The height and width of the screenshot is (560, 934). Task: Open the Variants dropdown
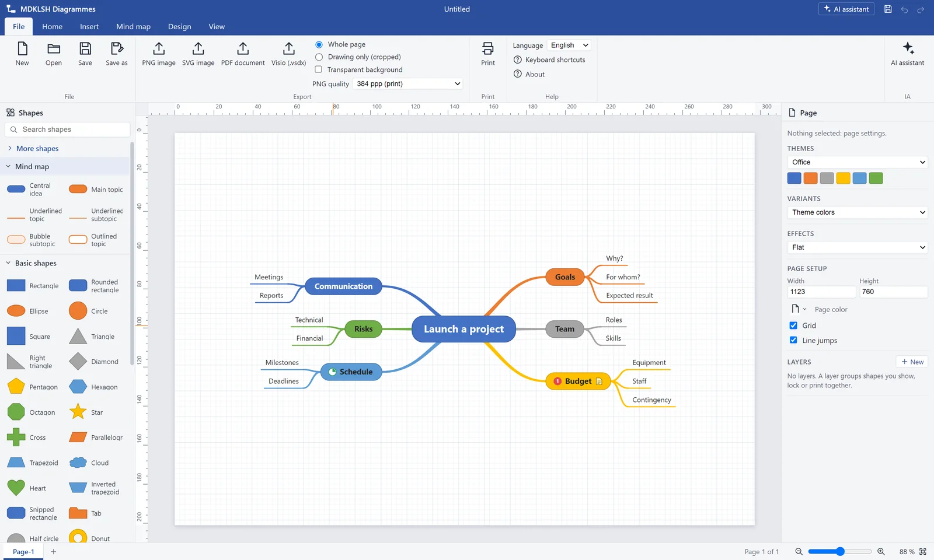point(857,212)
